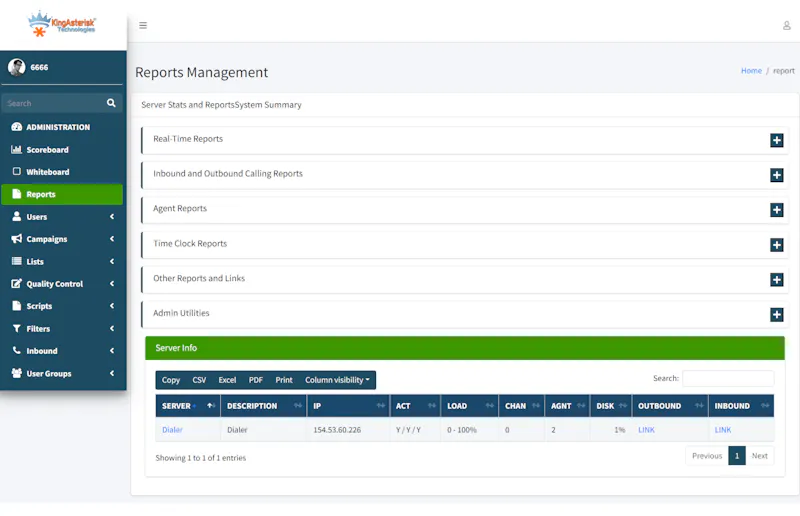Image resolution: width=800 pixels, height=516 pixels.
Task: Sort table by ACT column
Action: point(415,406)
